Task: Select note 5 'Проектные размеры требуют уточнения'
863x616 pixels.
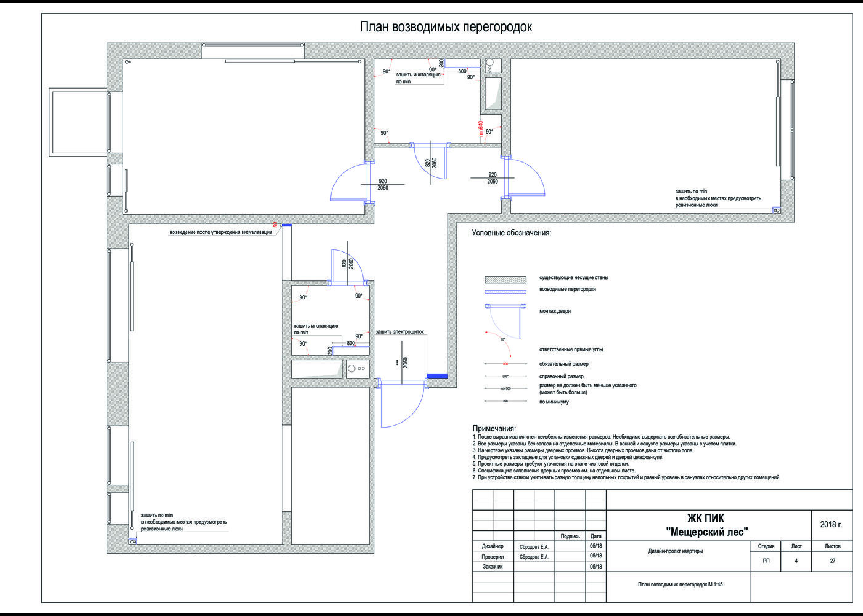Action: (x=551, y=464)
